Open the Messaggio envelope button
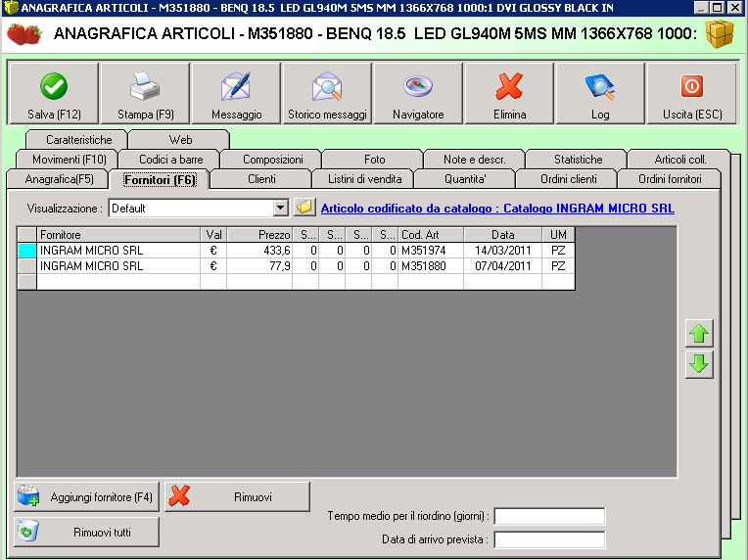748x560 pixels. (x=236, y=93)
